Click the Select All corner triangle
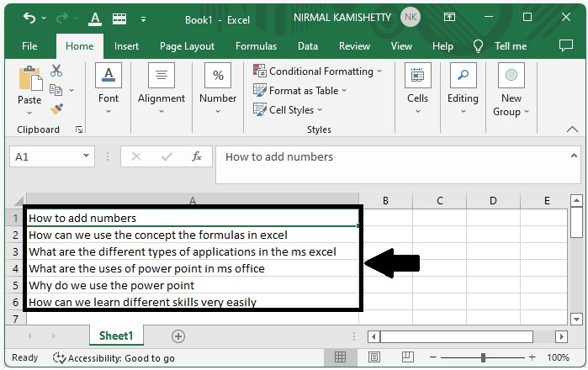This screenshot has height=370, width=588. (19, 201)
